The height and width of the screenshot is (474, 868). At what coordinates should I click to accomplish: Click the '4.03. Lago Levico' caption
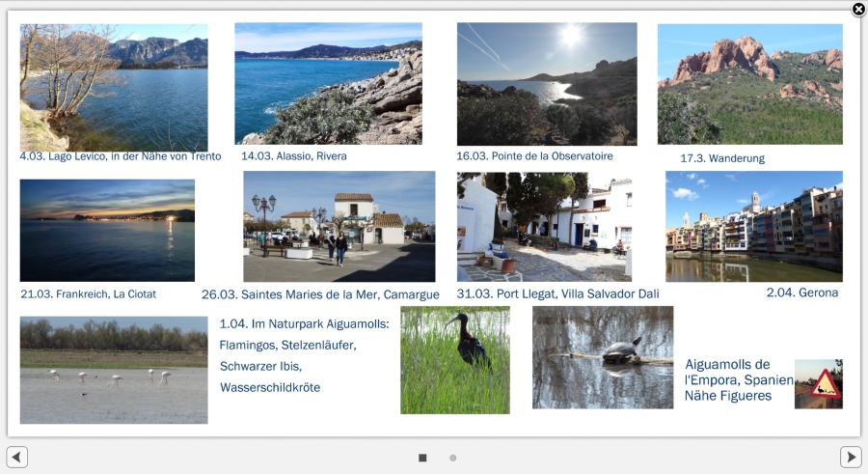tap(121, 156)
